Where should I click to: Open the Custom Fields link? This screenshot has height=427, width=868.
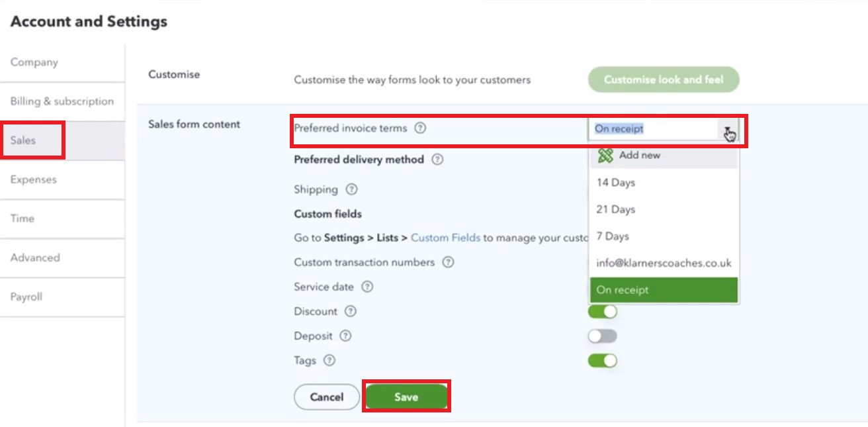pyautogui.click(x=445, y=238)
